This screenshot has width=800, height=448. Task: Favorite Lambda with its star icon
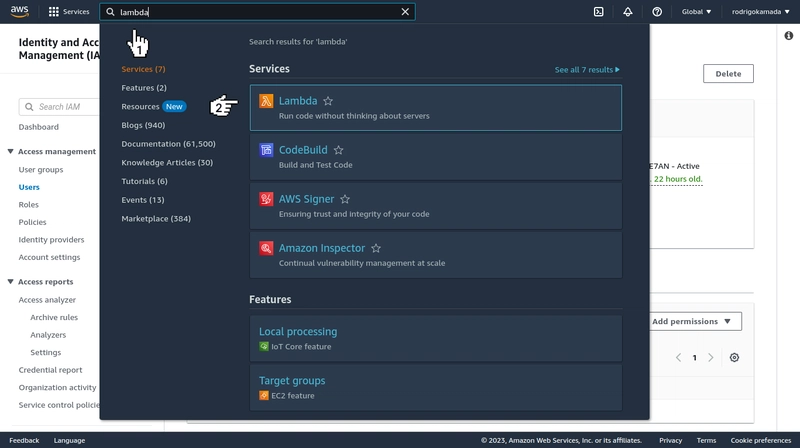tap(328, 101)
